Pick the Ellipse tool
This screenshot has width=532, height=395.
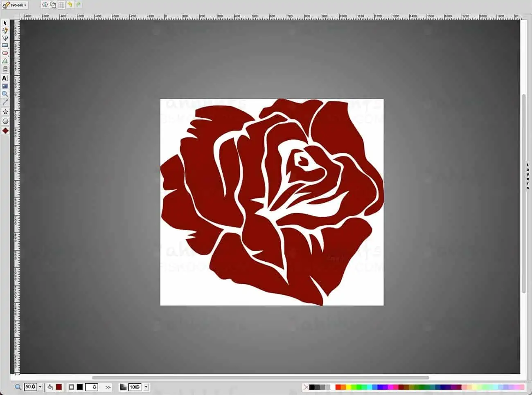click(5, 53)
